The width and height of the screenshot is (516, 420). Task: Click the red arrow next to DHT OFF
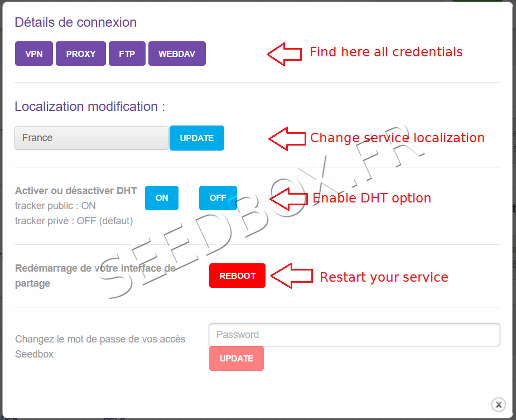[x=288, y=198]
